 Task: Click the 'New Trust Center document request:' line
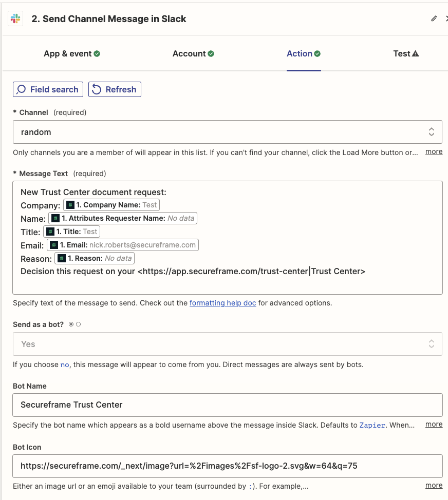point(94,193)
